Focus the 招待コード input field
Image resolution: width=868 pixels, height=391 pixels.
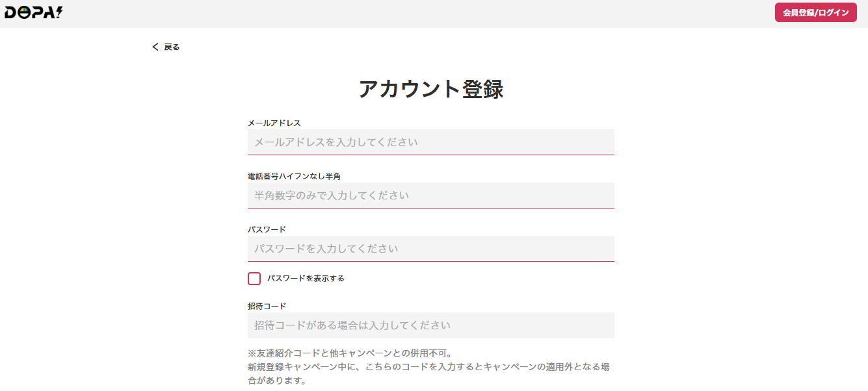430,325
